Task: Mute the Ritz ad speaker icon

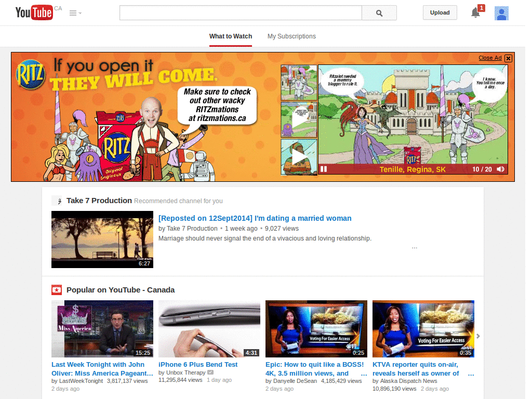Action: (x=500, y=169)
